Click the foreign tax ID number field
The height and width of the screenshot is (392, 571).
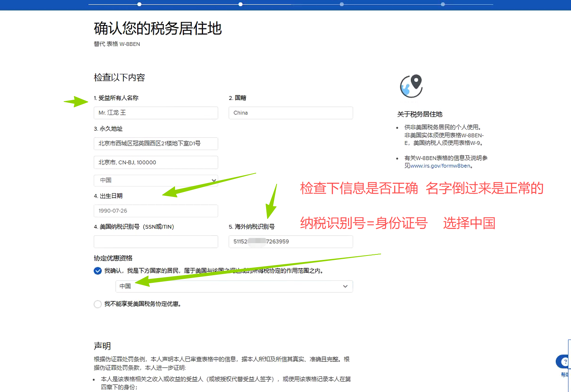point(290,242)
